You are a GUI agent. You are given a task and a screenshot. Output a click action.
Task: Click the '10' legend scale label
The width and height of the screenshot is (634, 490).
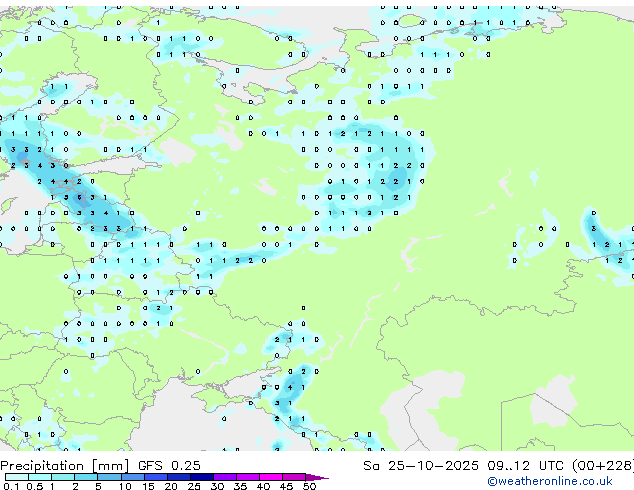pos(125,486)
